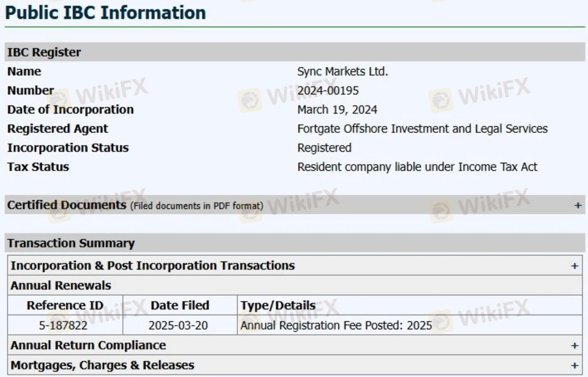Click the 2025-03-20 date filed cell
This screenshot has width=588, height=377.
[178, 325]
